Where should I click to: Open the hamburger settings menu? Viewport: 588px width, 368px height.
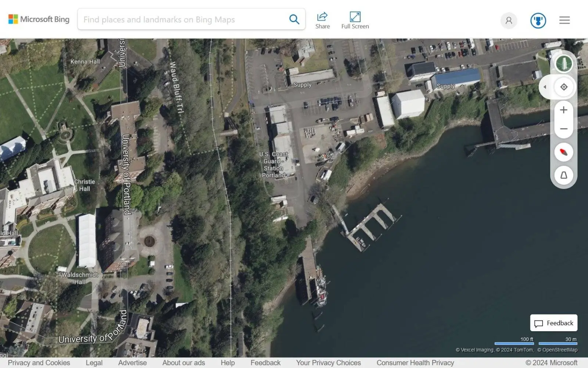[564, 20]
